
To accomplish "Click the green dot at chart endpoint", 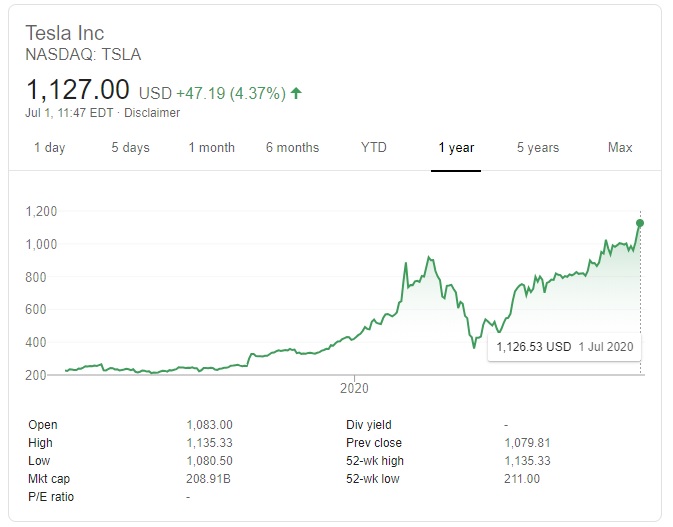I will (640, 223).
